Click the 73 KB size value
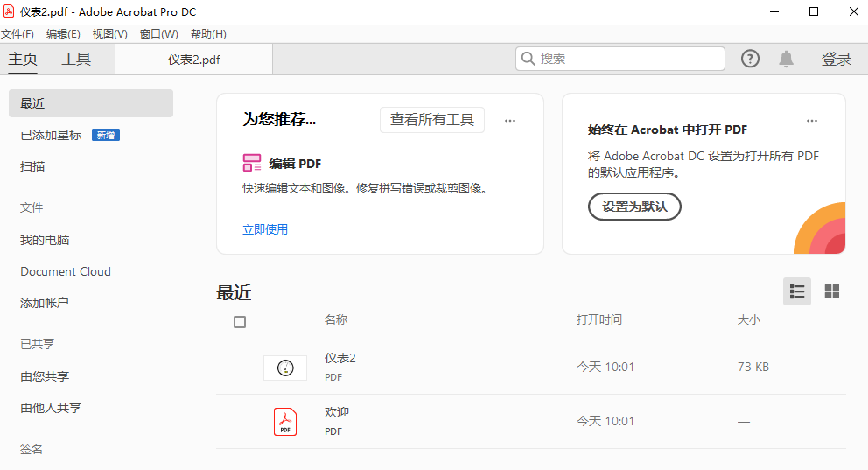The width and height of the screenshot is (868, 470). point(752,367)
